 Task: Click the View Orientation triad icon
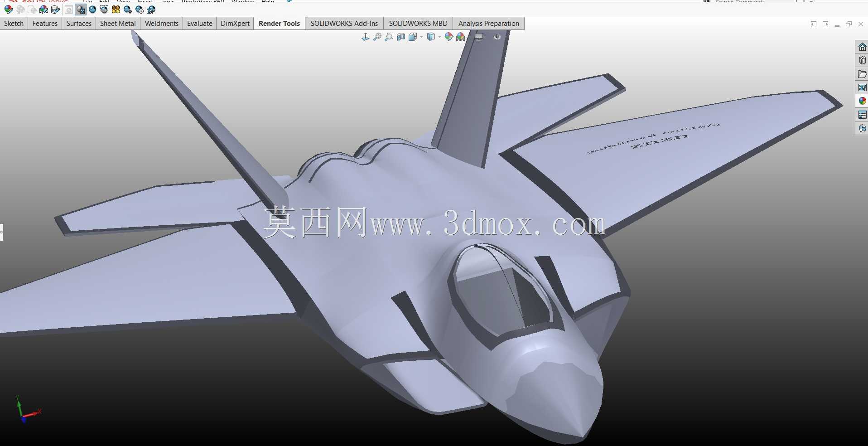click(366, 37)
